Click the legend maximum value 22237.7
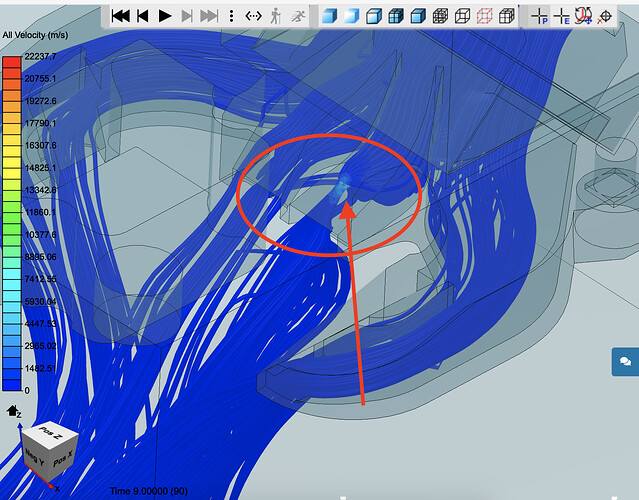The height and width of the screenshot is (500, 639). pyautogui.click(x=40, y=56)
